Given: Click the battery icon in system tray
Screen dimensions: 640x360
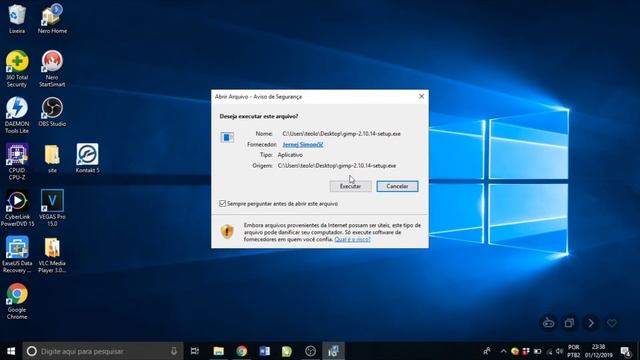Looking at the screenshot, I should coord(538,351).
